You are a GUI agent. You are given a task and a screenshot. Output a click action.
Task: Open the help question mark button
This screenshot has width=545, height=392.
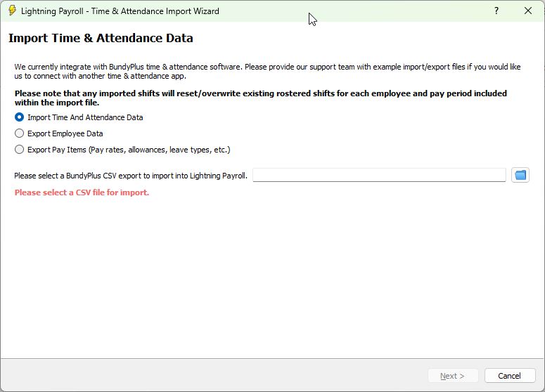tap(496, 11)
